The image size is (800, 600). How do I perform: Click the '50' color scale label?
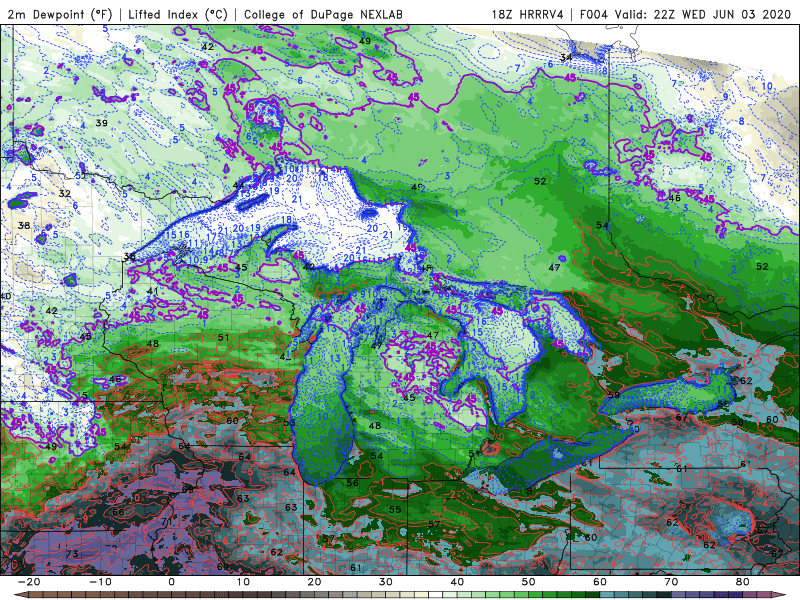point(529,582)
